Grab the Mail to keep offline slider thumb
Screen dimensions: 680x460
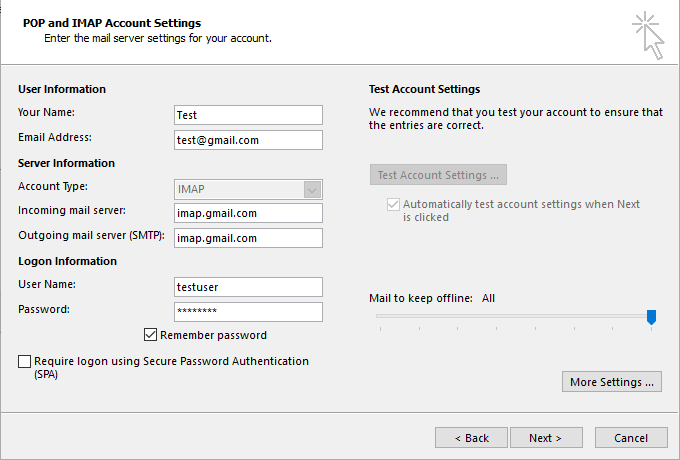(651, 317)
